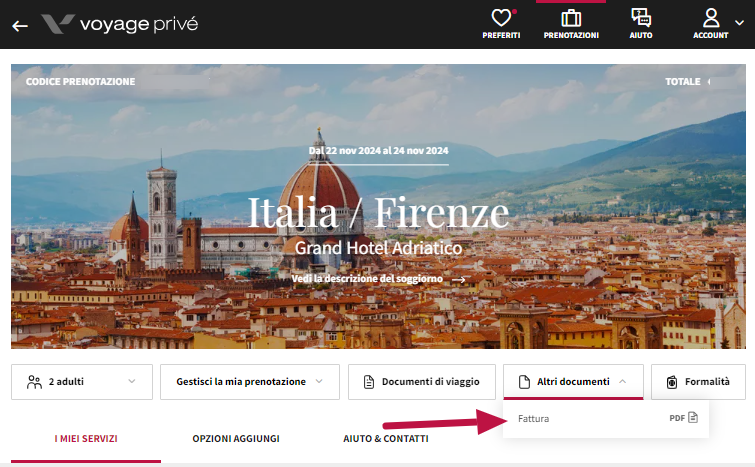
Task: Download the Fattura PDF icon
Action: 693,417
